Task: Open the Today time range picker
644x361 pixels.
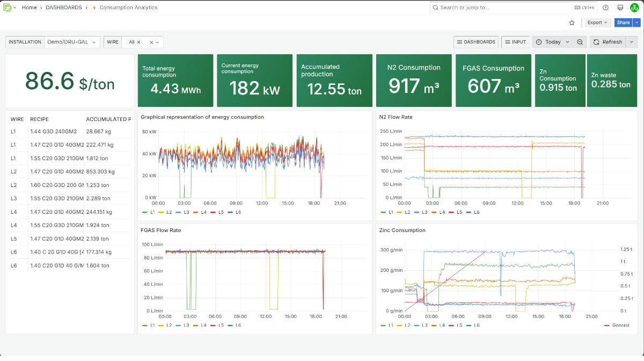Action: (553, 42)
